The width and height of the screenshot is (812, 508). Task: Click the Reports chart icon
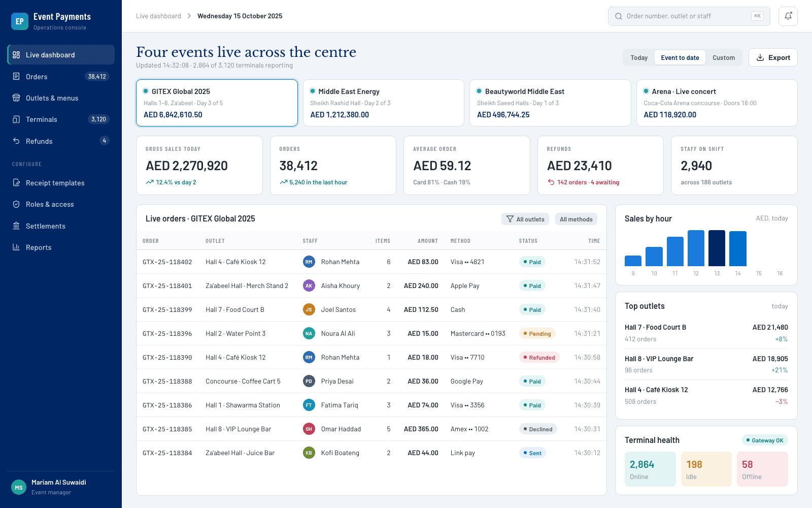point(16,247)
